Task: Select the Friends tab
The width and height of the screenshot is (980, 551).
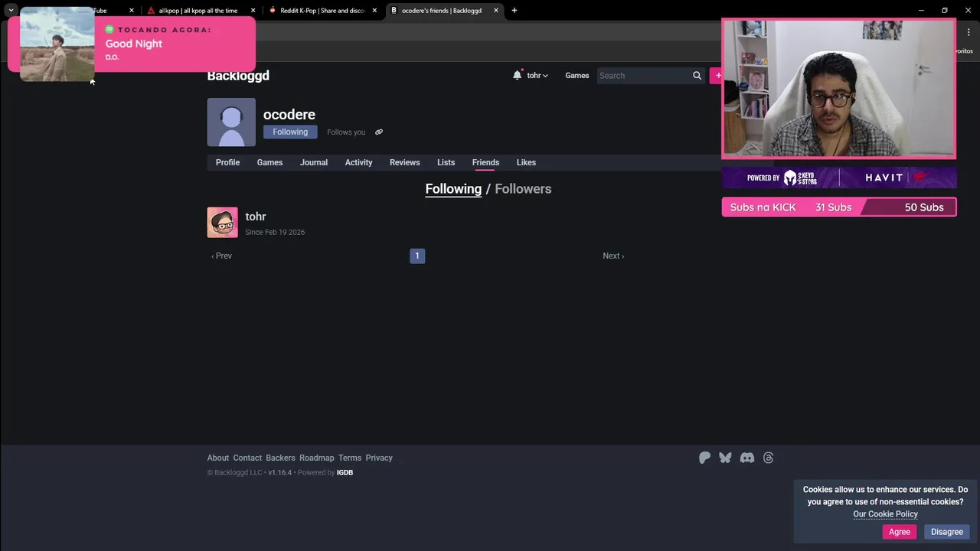Action: pos(485,162)
